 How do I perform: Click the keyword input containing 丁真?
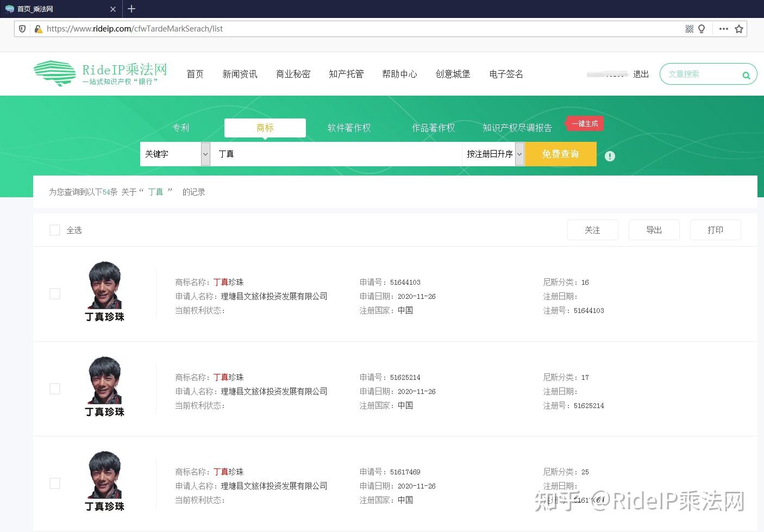(x=336, y=154)
